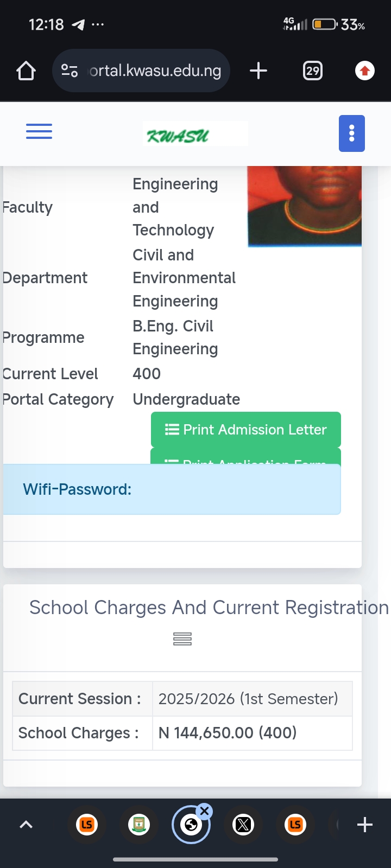Open a new tab from the top toolbar
391x868 pixels.
pyautogui.click(x=258, y=71)
